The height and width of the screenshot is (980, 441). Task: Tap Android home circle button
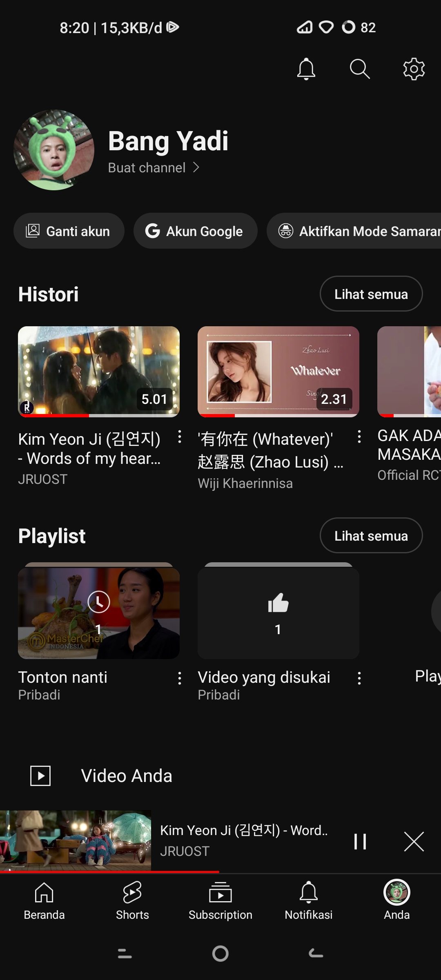220,953
